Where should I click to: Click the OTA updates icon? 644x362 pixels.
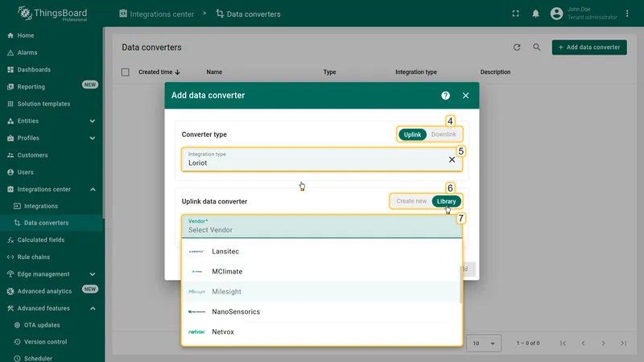17,325
